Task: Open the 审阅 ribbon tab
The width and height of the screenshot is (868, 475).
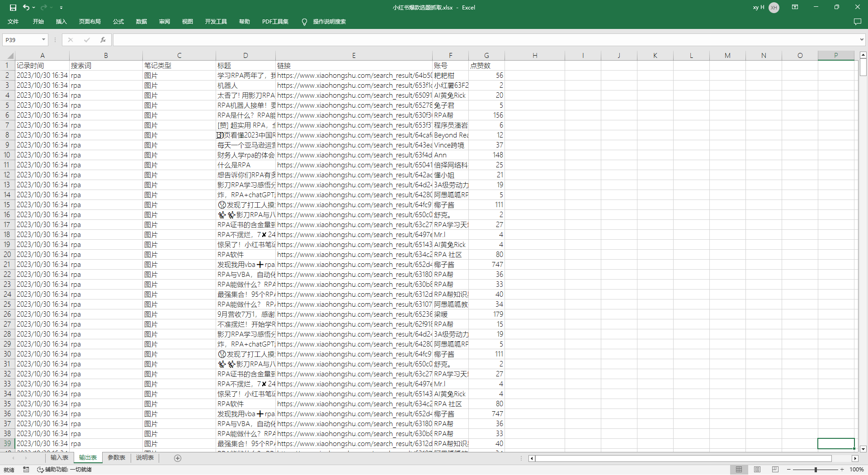Action: (165, 22)
